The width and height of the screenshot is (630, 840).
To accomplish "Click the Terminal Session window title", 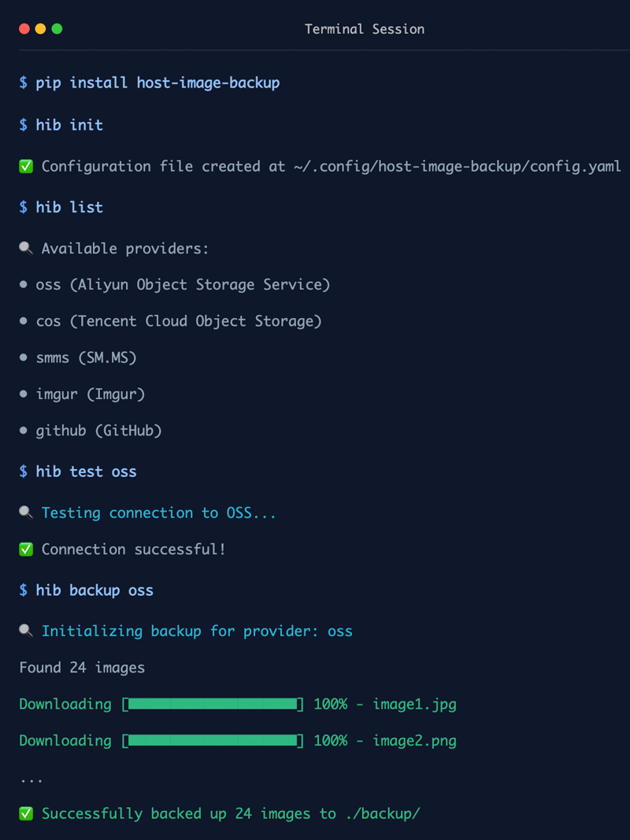I will (365, 29).
